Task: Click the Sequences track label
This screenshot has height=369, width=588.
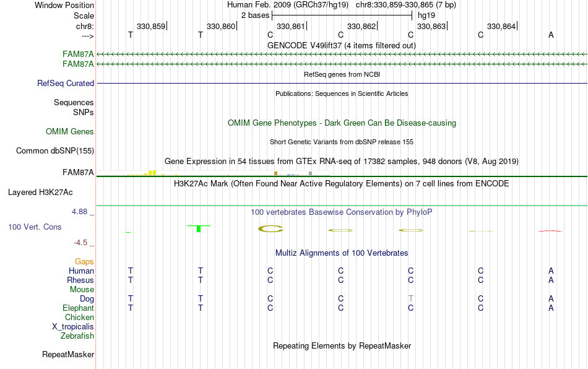Action: 74,102
